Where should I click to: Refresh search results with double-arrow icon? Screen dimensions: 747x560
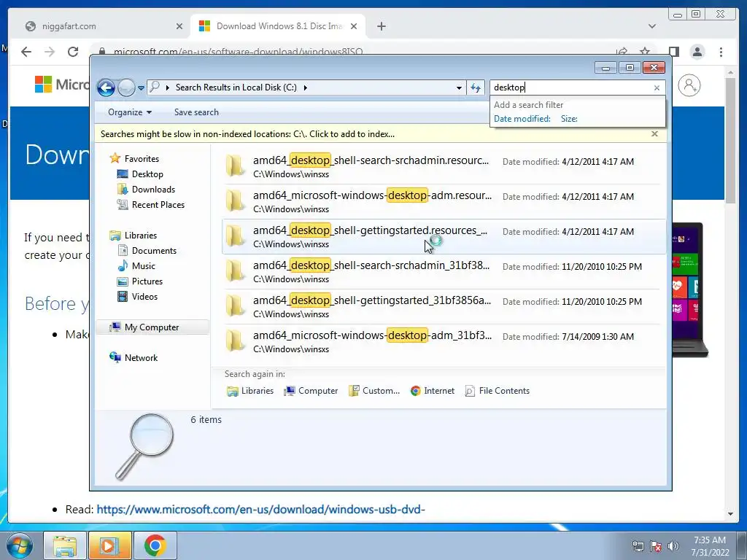tap(476, 88)
